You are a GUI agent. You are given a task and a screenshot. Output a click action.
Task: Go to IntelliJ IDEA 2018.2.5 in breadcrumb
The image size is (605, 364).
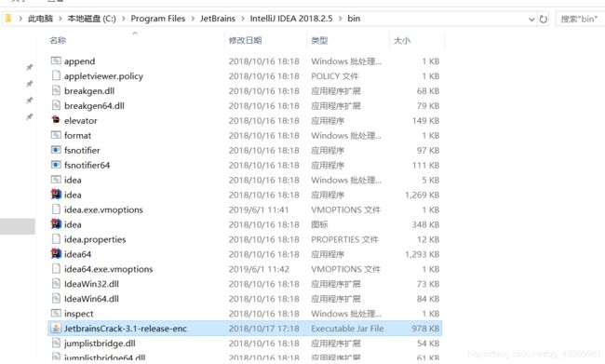click(x=291, y=19)
